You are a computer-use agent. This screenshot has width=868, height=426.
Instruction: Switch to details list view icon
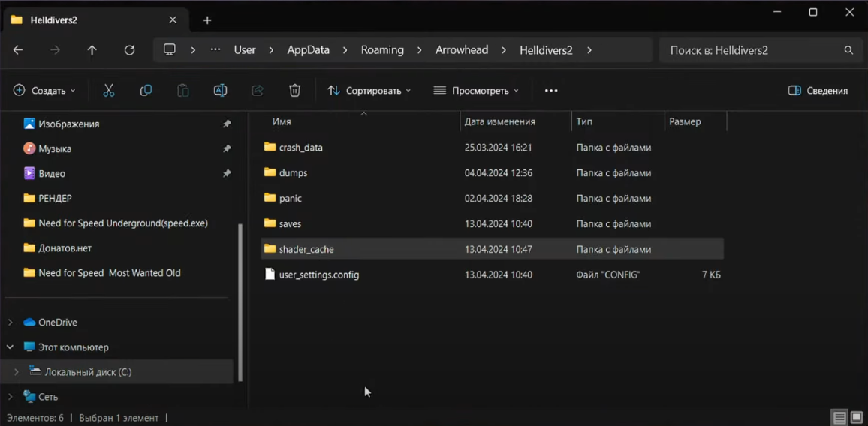(x=839, y=416)
